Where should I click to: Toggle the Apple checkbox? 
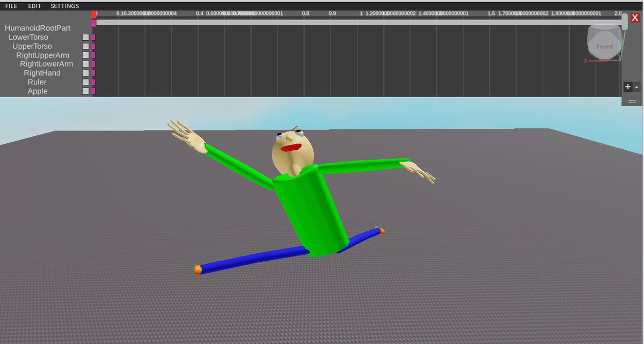(x=85, y=91)
